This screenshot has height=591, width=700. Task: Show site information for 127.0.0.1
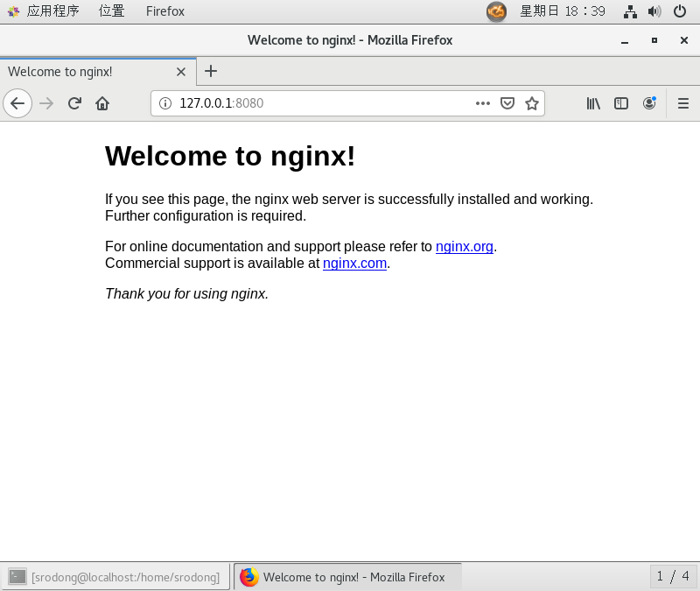point(165,103)
